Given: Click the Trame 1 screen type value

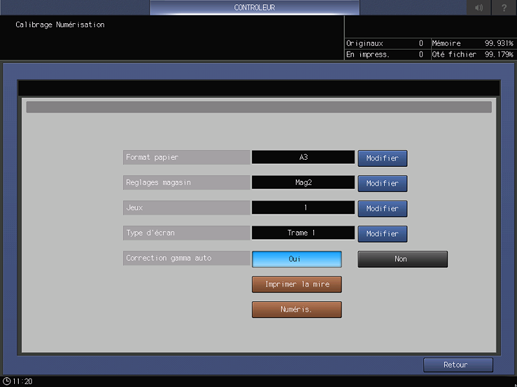Looking at the screenshot, I should 303,233.
